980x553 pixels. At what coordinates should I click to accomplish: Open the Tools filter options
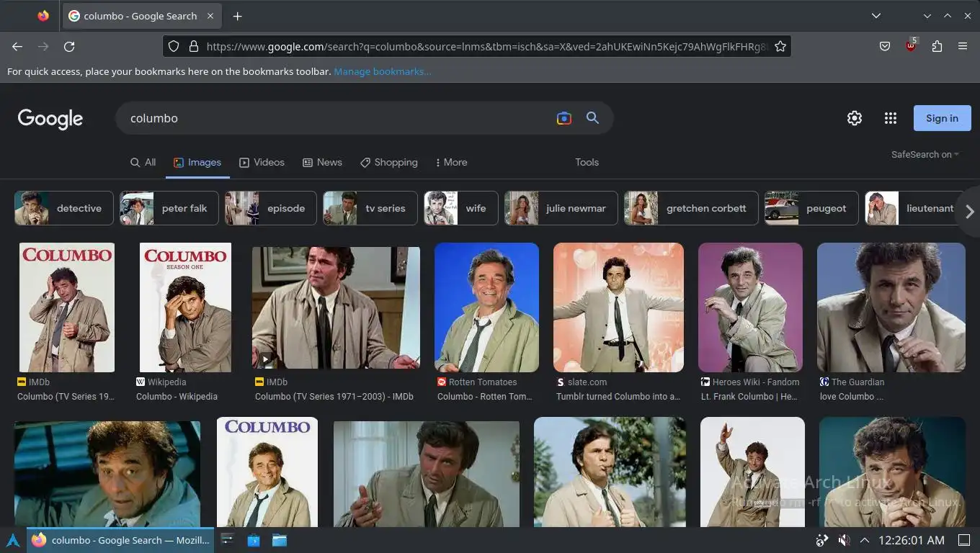587,162
